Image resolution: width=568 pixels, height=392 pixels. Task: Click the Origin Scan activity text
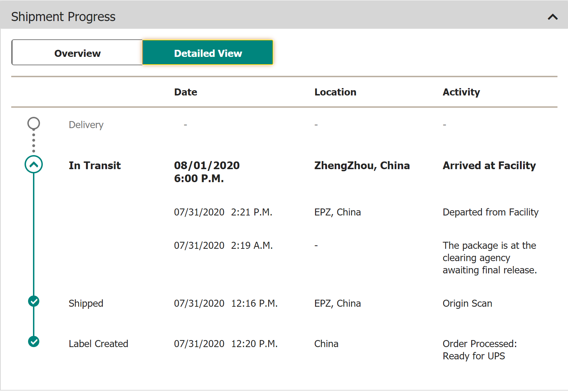[467, 303]
